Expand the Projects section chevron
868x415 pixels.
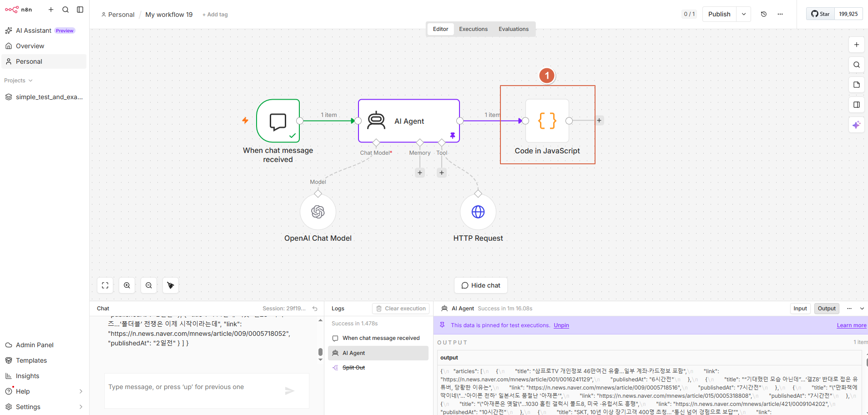(30, 81)
